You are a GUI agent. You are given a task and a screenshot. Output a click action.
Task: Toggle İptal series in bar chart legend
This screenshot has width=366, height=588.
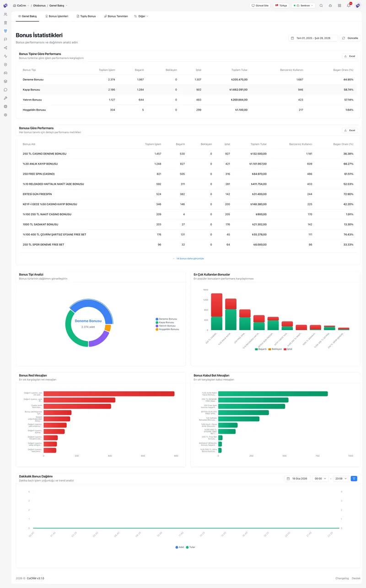pos(288,349)
